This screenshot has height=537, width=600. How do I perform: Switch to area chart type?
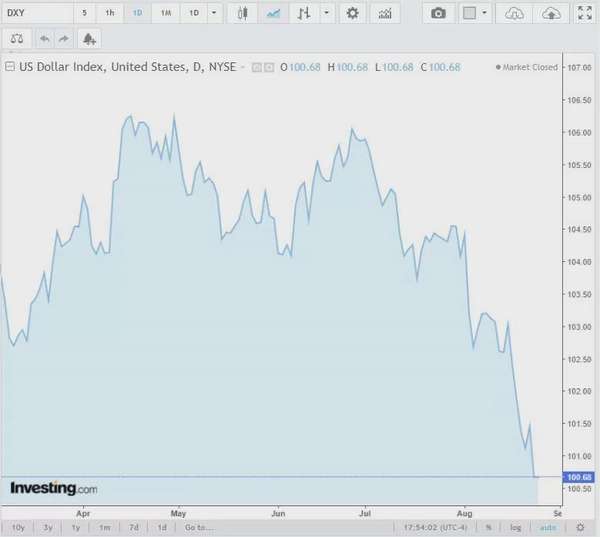(274, 13)
